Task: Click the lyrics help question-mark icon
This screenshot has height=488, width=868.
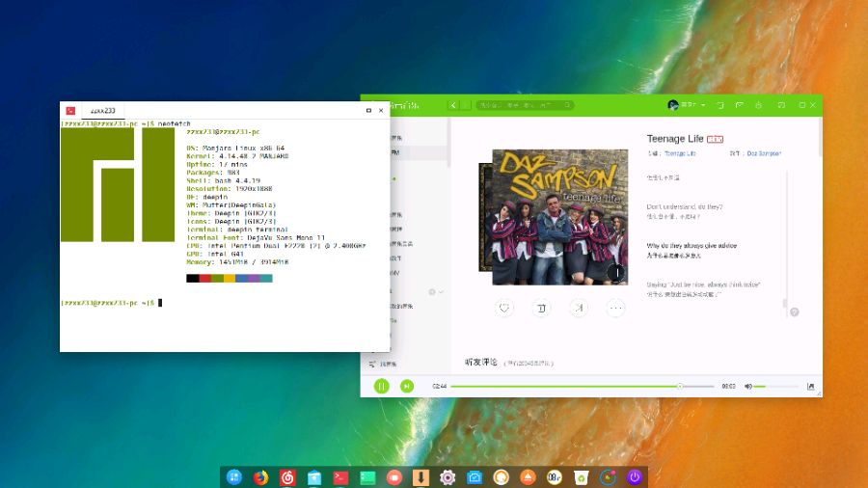Action: [795, 312]
